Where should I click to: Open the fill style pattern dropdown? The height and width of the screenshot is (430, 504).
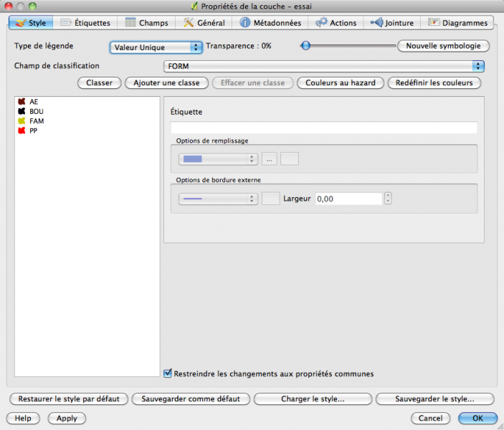[x=217, y=159]
